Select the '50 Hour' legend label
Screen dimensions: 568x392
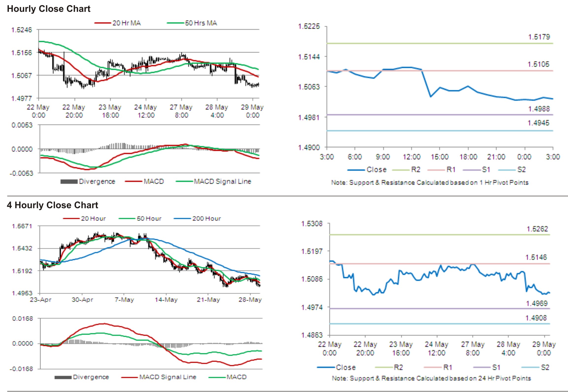[x=149, y=219]
